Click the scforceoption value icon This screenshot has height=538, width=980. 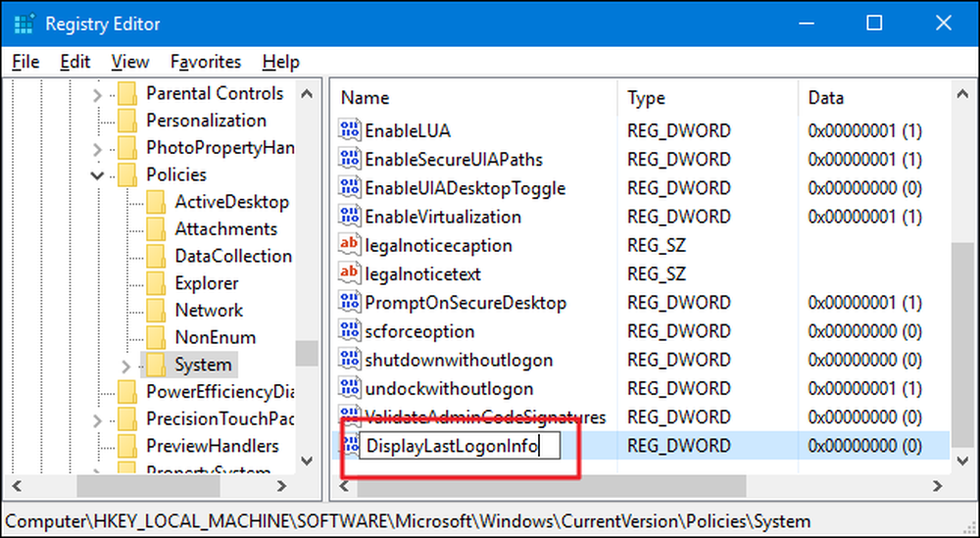(x=350, y=331)
